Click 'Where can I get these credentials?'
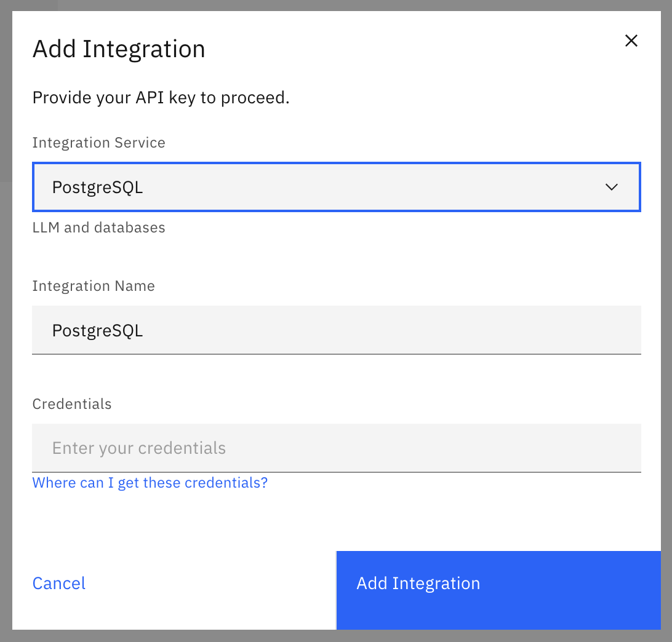Screen dimensions: 672x642 [x=150, y=483]
